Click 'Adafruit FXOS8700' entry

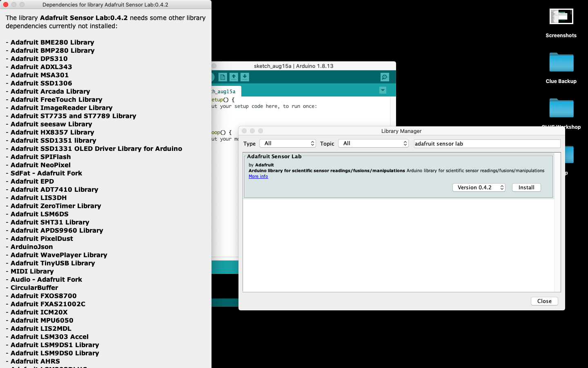(44, 296)
